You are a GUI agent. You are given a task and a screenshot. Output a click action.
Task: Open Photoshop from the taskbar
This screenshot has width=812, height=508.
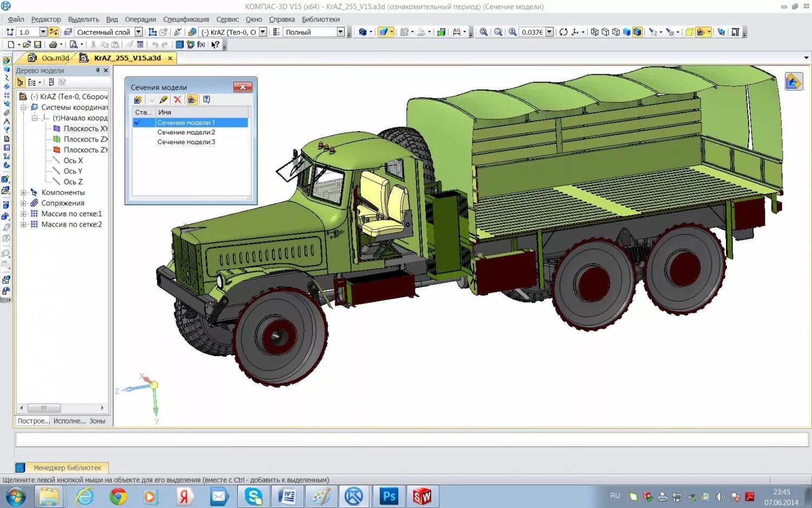pyautogui.click(x=389, y=496)
